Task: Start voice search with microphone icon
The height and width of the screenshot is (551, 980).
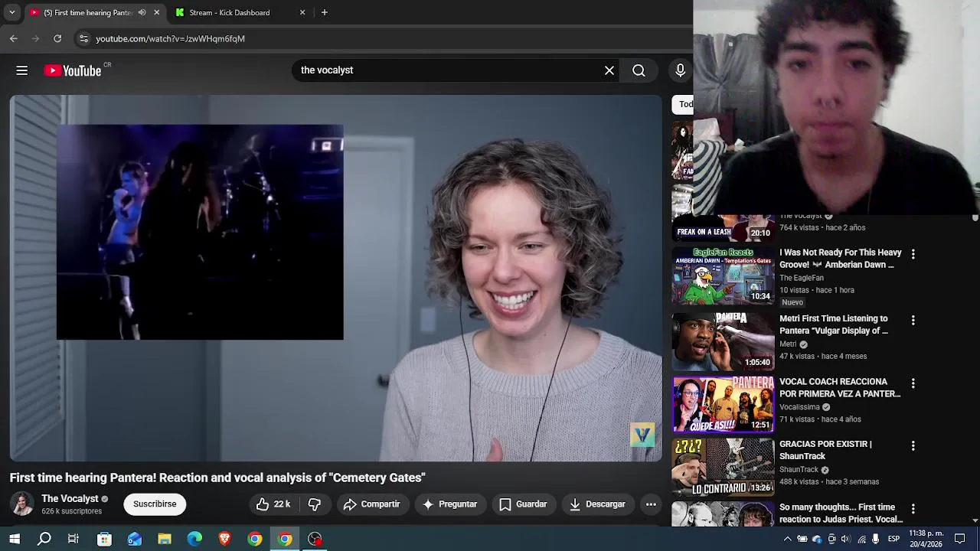Action: click(x=680, y=70)
